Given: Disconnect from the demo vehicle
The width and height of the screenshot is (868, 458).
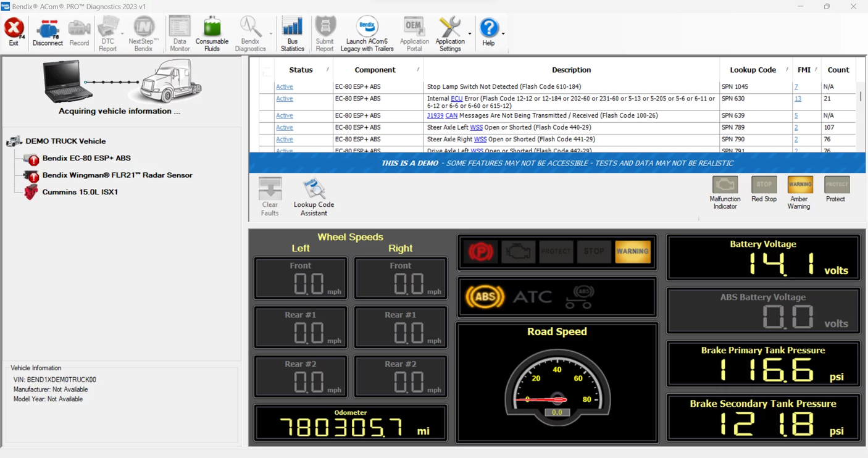Looking at the screenshot, I should 48,32.
